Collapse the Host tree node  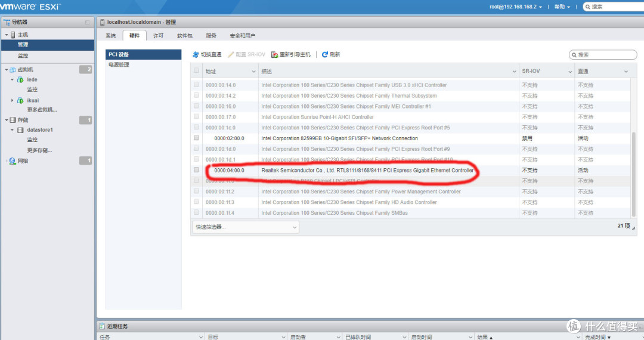(7, 35)
